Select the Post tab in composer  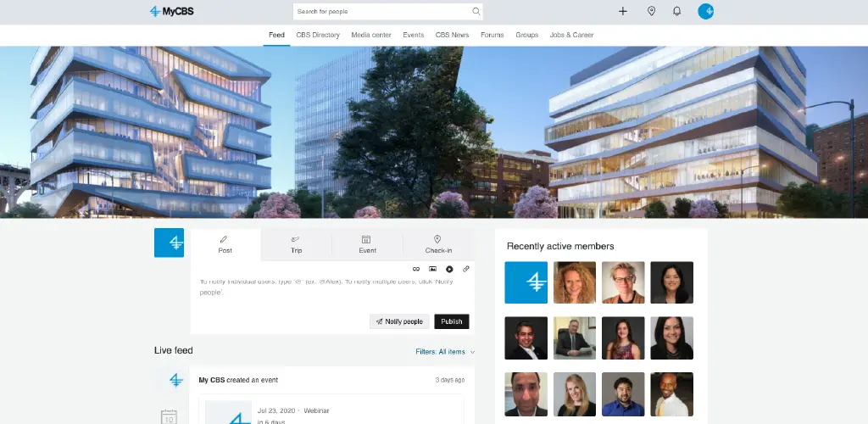(225, 245)
